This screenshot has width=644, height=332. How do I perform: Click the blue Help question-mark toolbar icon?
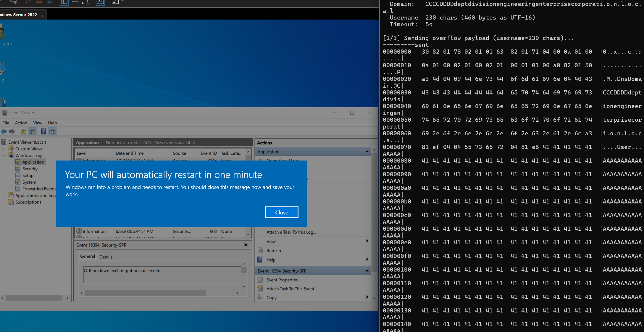point(43,132)
